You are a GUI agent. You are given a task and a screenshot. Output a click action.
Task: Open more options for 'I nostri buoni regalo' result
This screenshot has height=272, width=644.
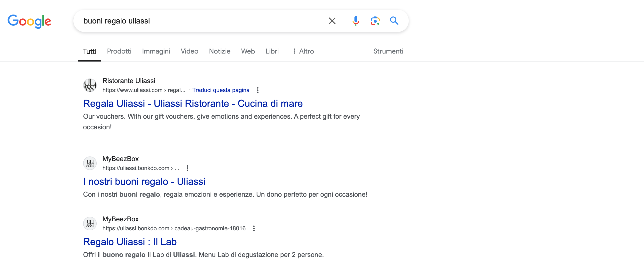188,168
